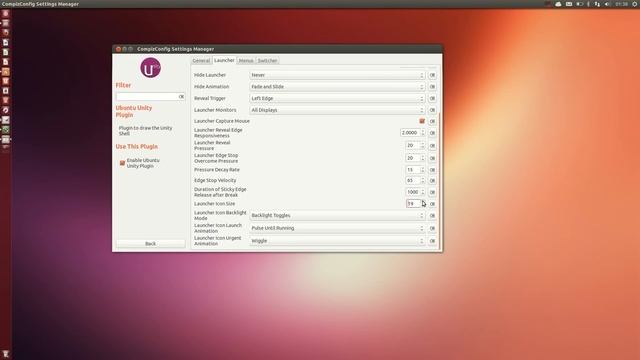This screenshot has width=640, height=360.
Task: Reset Pressure Decay Rate to default
Action: point(432,170)
